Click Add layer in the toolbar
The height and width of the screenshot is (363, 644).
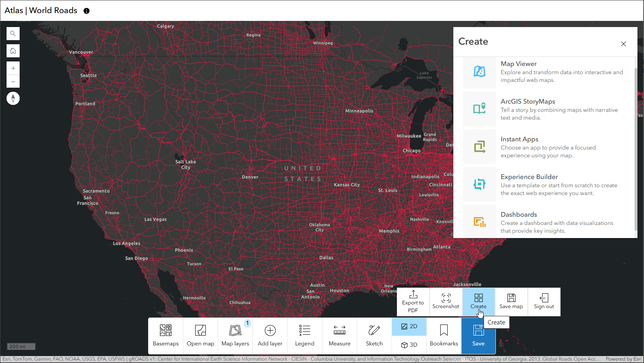pos(270,336)
